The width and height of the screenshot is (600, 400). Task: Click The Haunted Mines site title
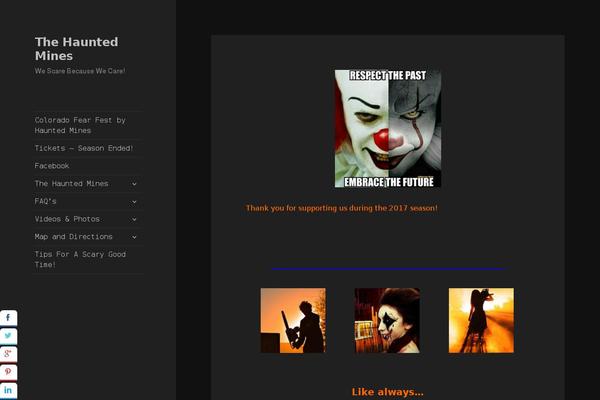pos(77,49)
